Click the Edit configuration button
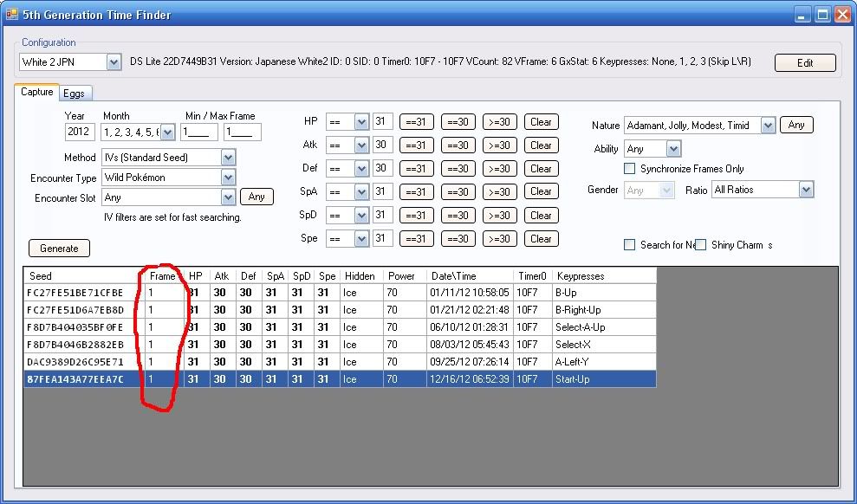The image size is (857, 504). 805,62
